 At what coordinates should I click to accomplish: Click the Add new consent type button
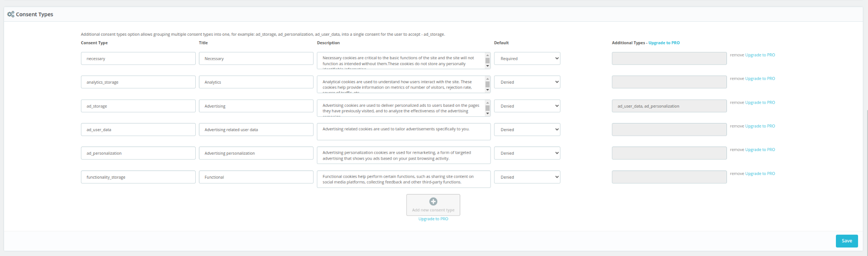(433, 205)
